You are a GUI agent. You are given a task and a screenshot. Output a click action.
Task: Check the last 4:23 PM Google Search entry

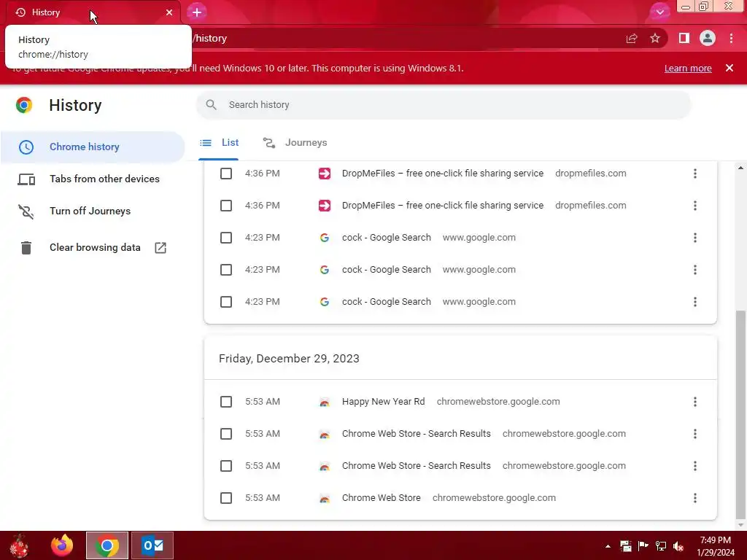coord(226,302)
